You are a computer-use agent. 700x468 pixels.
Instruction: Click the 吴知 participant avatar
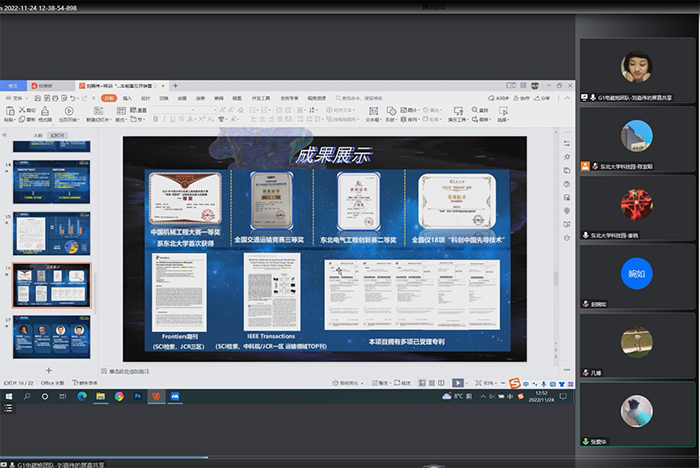click(x=636, y=271)
